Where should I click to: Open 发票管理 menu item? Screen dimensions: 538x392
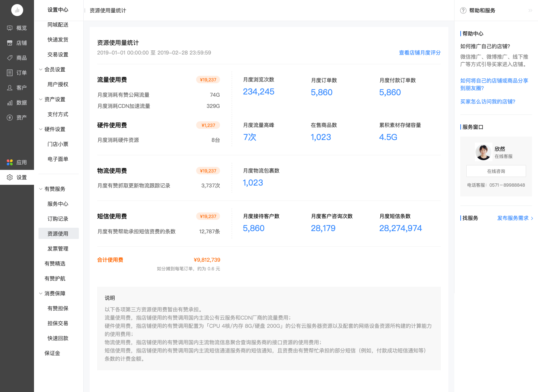58,249
